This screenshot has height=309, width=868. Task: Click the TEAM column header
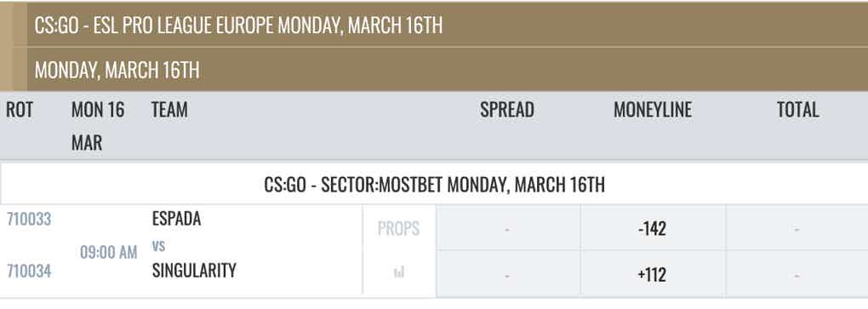point(169,110)
